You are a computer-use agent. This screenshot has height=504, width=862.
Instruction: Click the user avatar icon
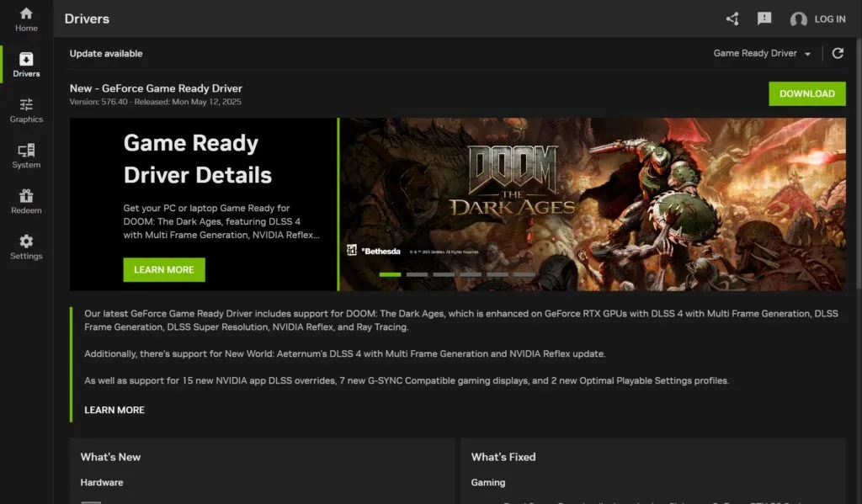pyautogui.click(x=798, y=19)
